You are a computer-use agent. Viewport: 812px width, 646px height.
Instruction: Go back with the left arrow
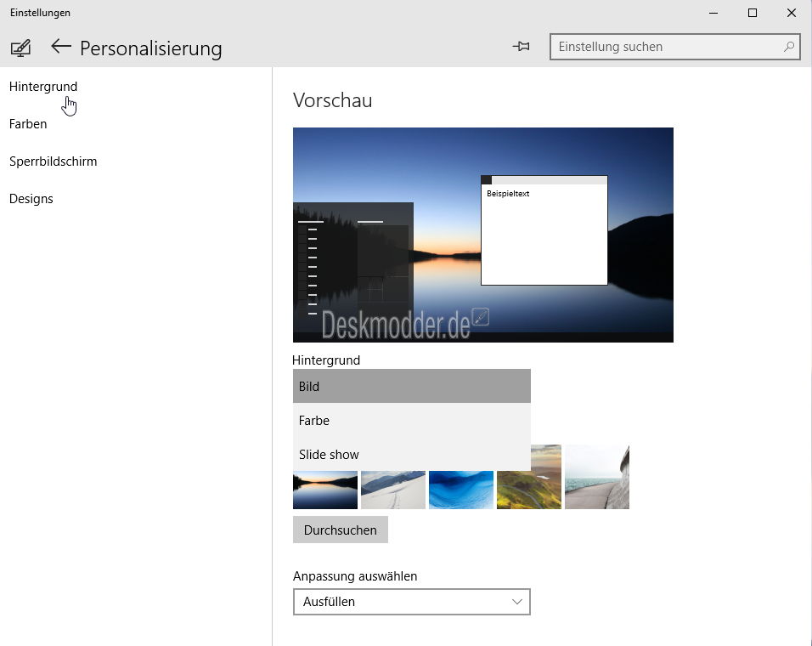click(60, 47)
